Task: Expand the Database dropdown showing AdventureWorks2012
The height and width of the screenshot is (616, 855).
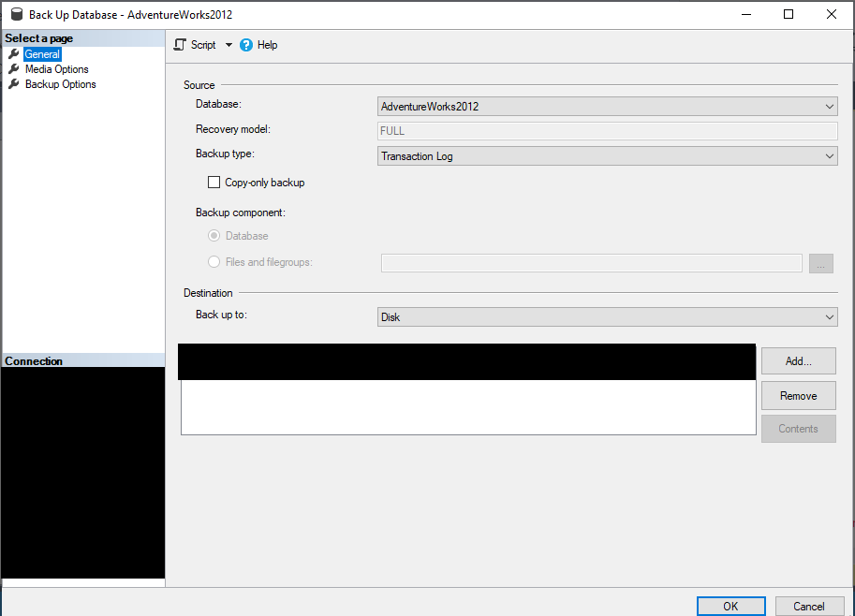Action: coord(607,107)
